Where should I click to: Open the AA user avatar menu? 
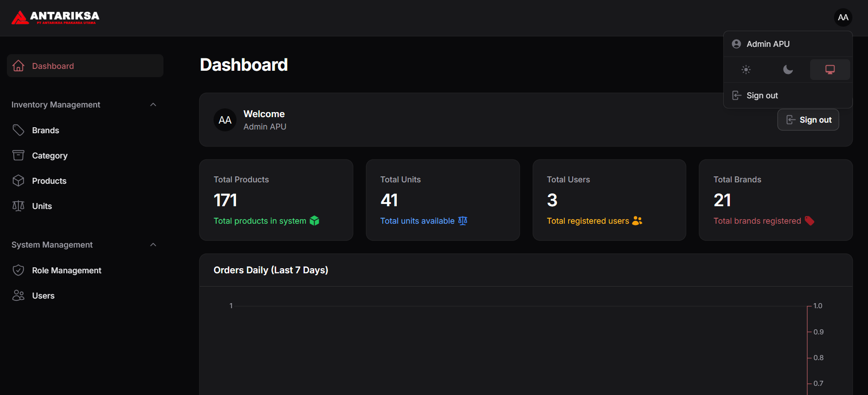843,17
